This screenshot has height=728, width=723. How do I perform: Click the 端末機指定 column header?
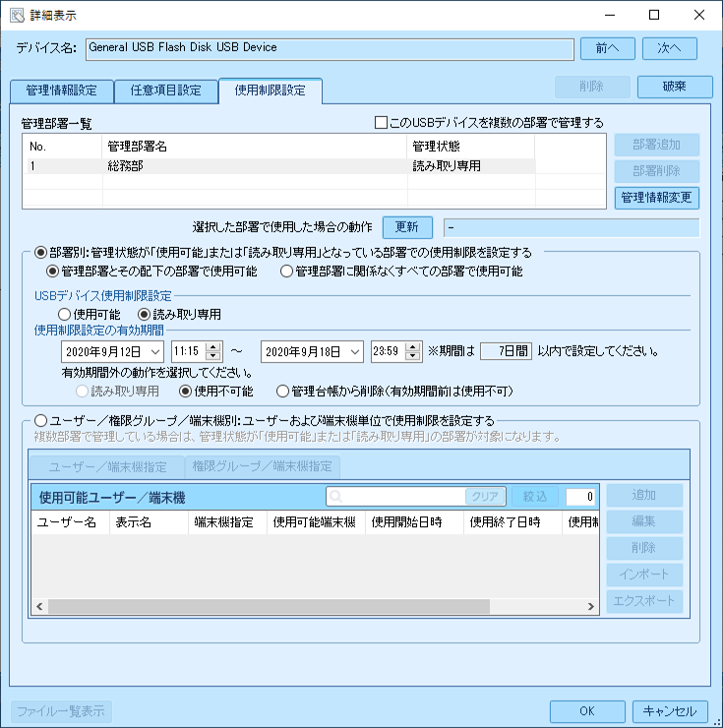point(227,522)
